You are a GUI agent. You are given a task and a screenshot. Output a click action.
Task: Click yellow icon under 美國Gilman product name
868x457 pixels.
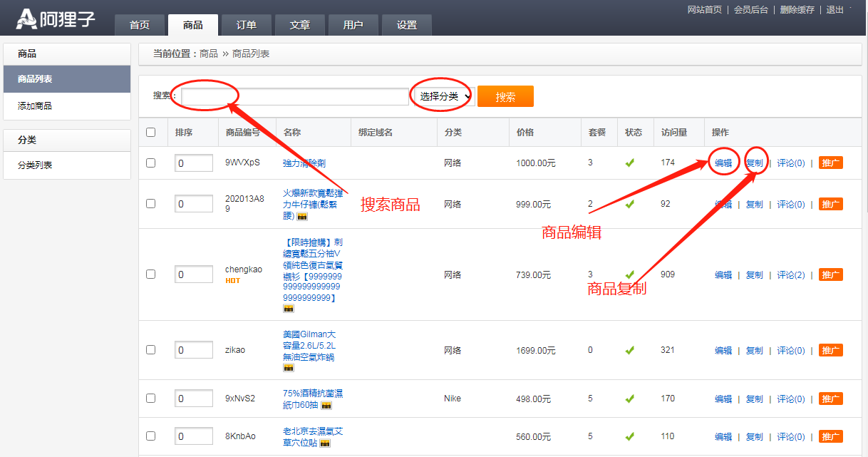pos(289,368)
